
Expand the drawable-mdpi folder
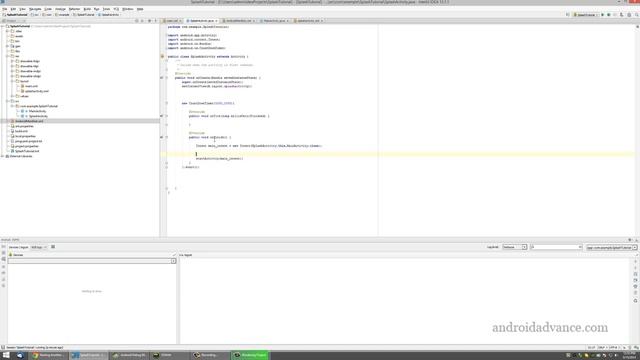(13, 71)
